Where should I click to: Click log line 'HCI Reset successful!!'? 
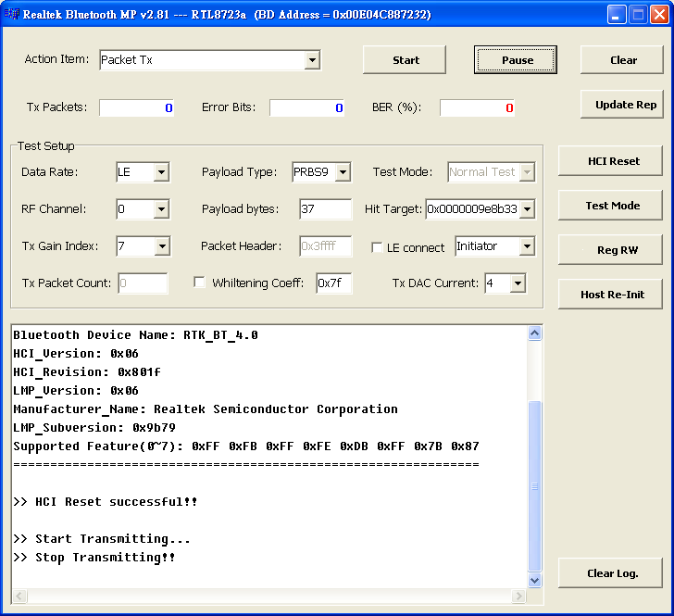click(x=106, y=501)
